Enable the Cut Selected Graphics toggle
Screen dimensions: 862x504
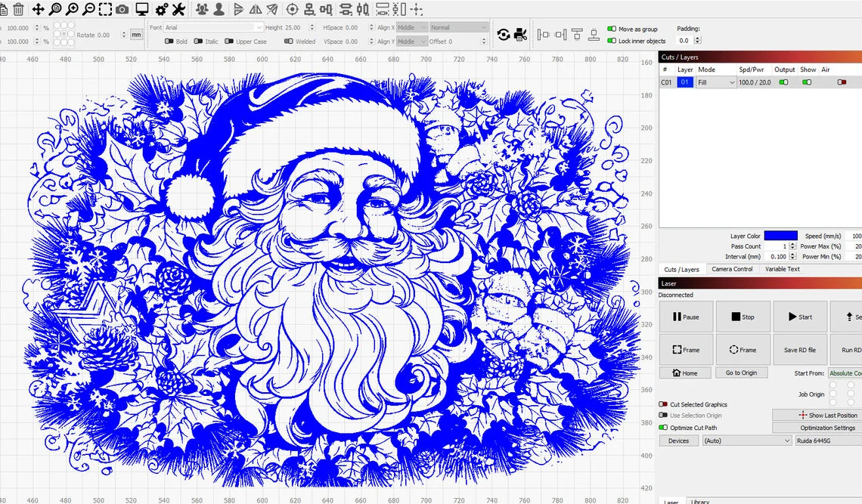click(x=663, y=404)
